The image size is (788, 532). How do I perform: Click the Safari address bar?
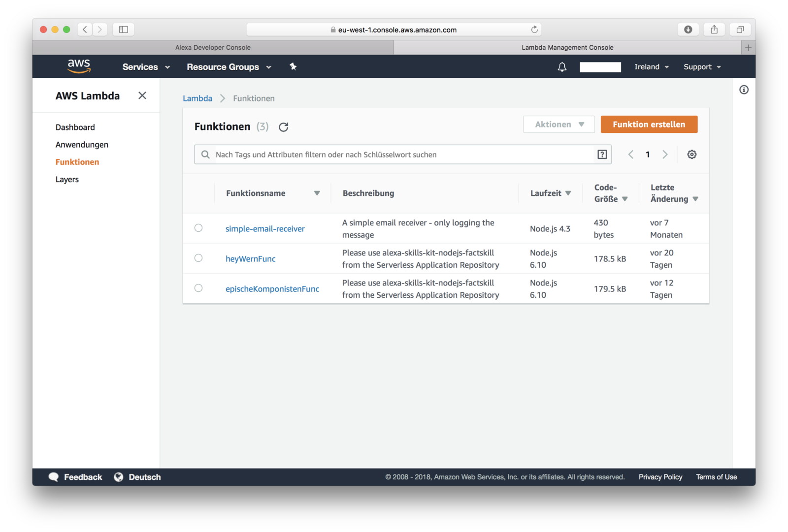[x=394, y=30]
